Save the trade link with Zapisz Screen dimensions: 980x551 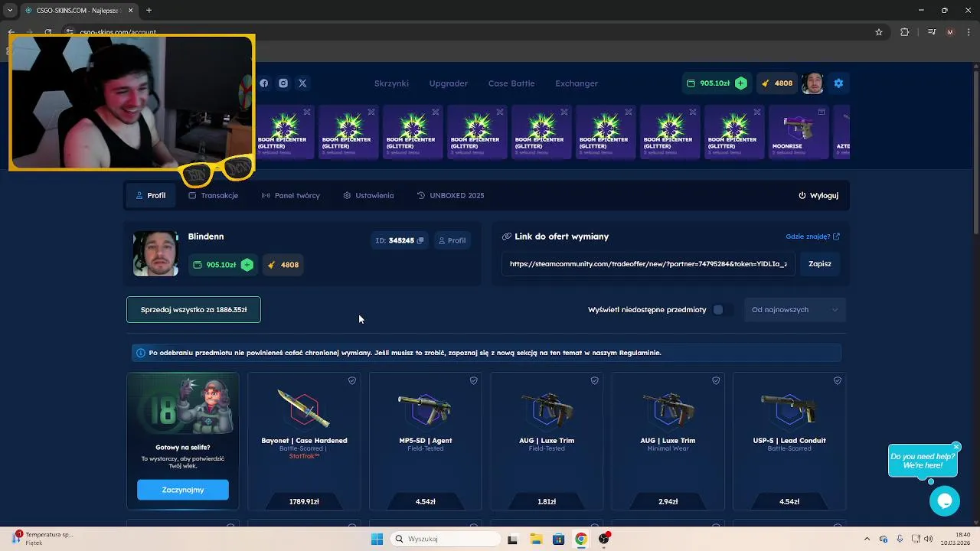tap(820, 264)
